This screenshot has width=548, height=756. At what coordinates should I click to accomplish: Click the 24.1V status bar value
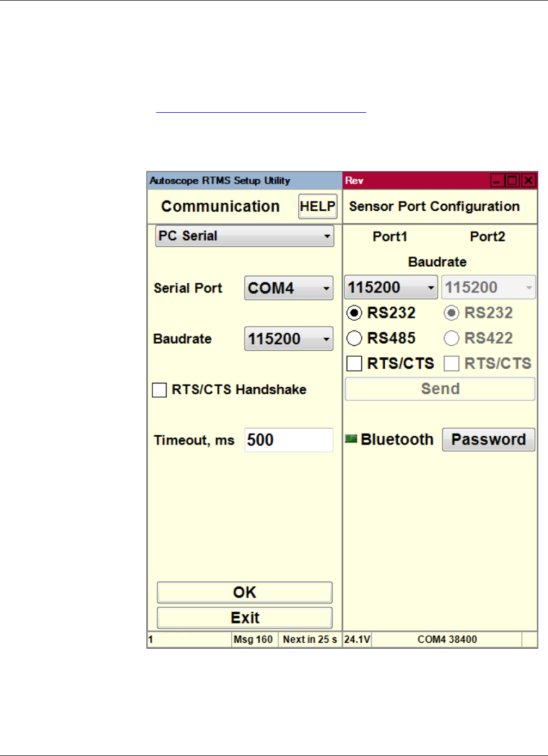(357, 639)
